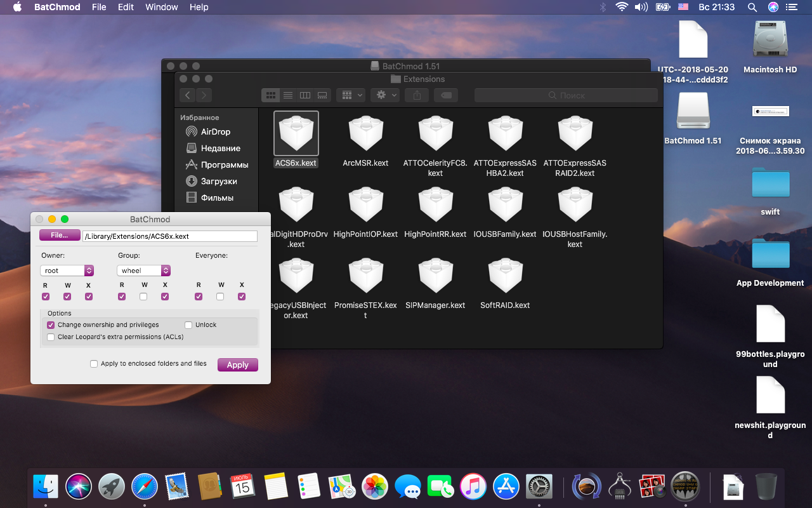This screenshot has height=508, width=812.
Task: Click the Finder search field
Action: coord(566,95)
